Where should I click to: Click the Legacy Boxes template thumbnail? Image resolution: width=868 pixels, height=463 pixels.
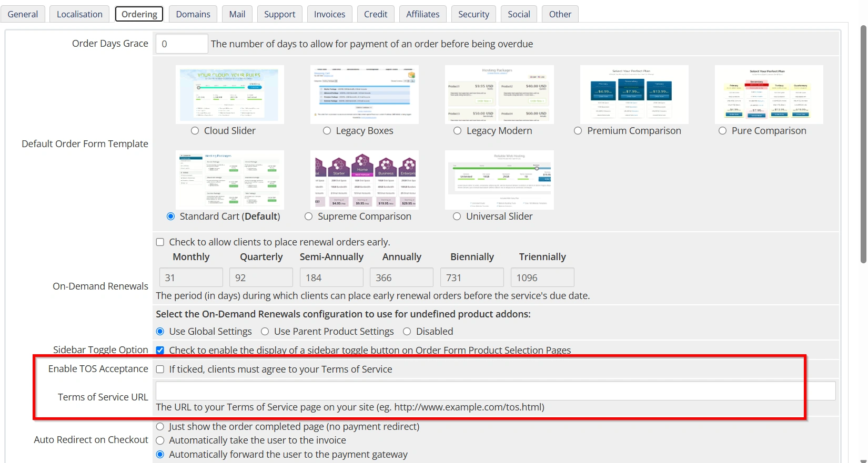(365, 95)
